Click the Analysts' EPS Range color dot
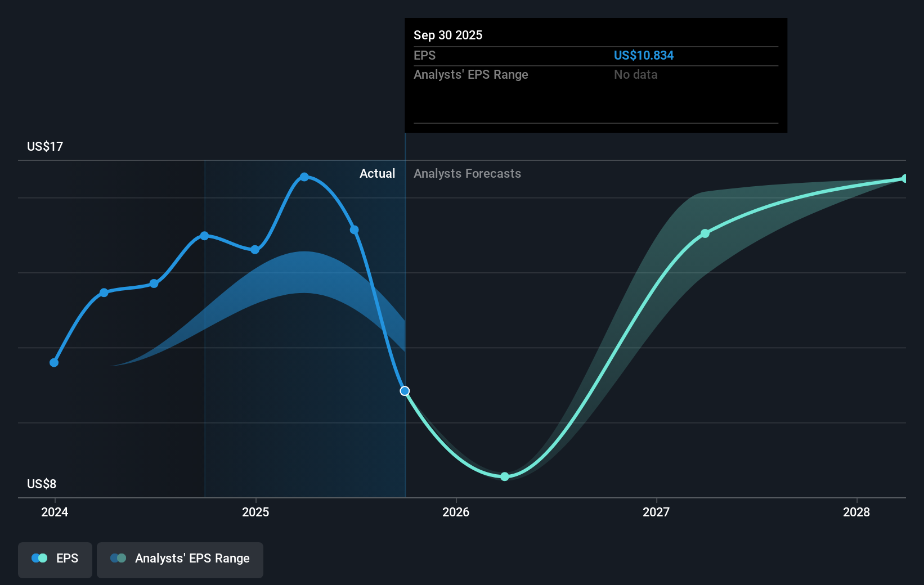The height and width of the screenshot is (585, 924). click(x=118, y=558)
